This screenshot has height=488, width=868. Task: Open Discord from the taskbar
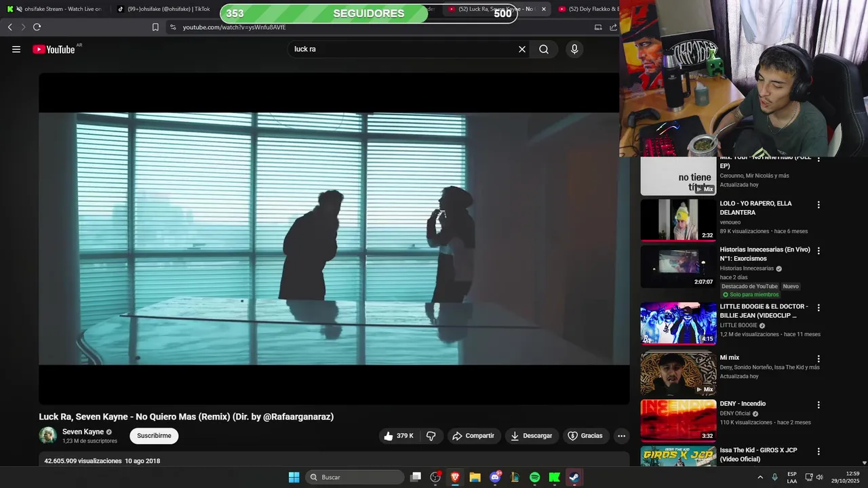click(x=495, y=477)
